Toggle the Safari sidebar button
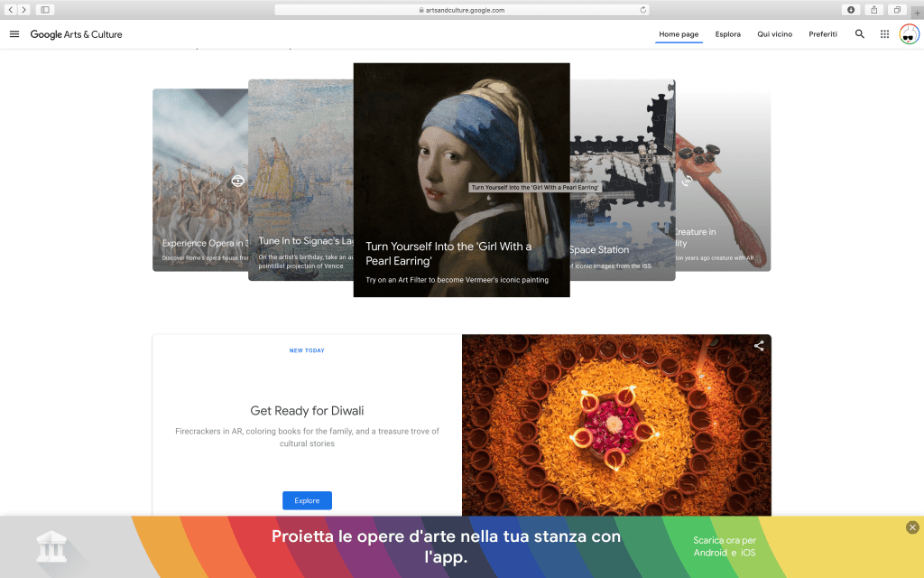Image resolution: width=924 pixels, height=578 pixels. click(45, 10)
